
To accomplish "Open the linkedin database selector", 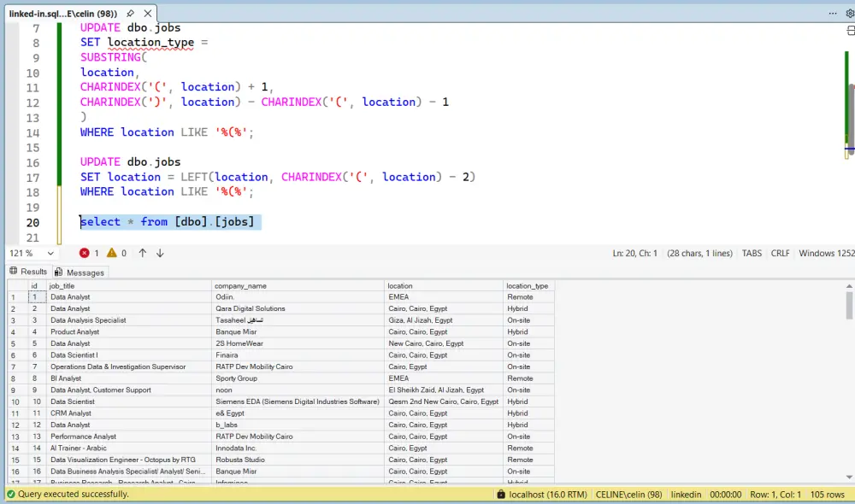I will point(687,494).
